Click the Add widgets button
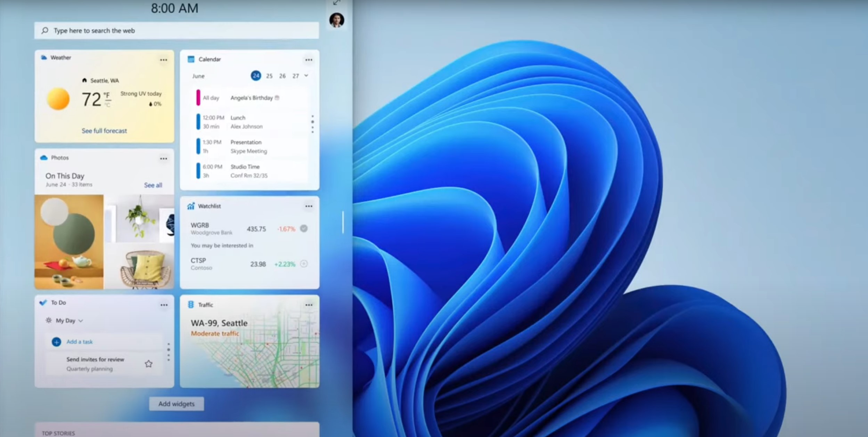Screen dimensions: 868x437 coord(177,404)
